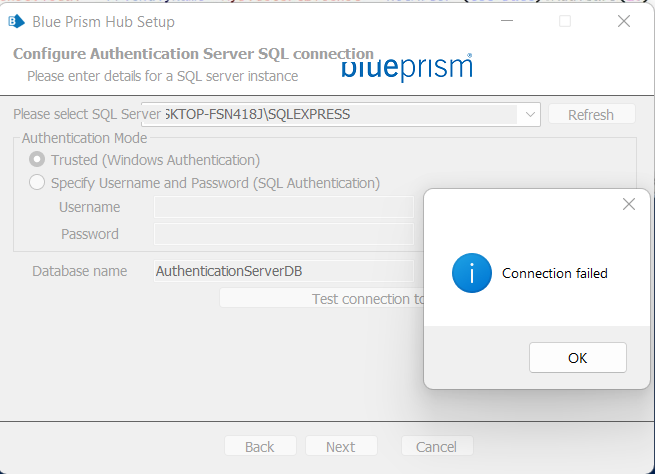
Task: Select Trusted (Windows Authentication) radio button
Action: pos(37,160)
